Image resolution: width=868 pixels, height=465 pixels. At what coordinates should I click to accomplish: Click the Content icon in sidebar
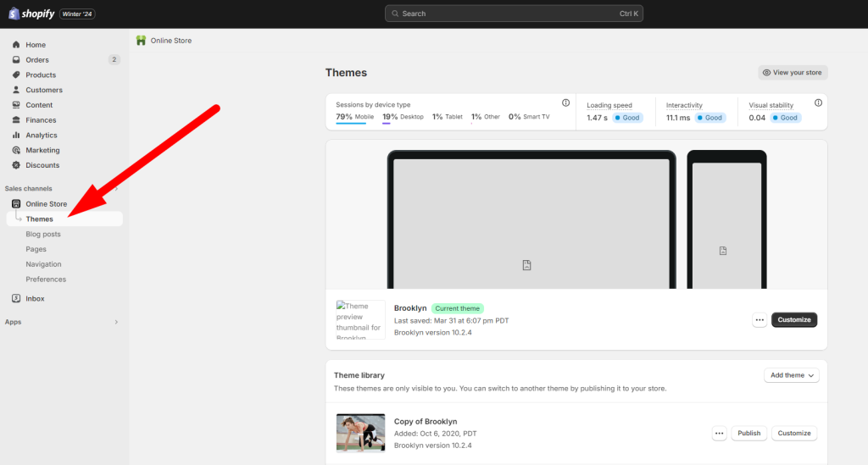point(16,104)
